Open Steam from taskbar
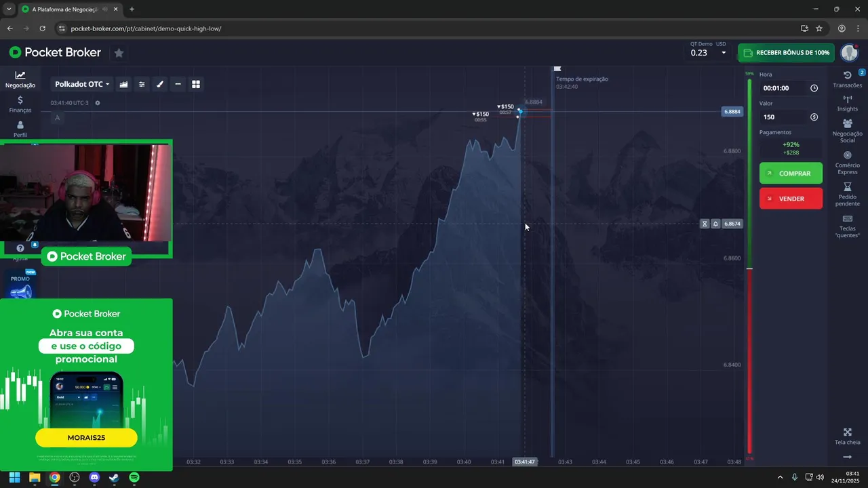This screenshot has height=488, width=868. (x=114, y=477)
